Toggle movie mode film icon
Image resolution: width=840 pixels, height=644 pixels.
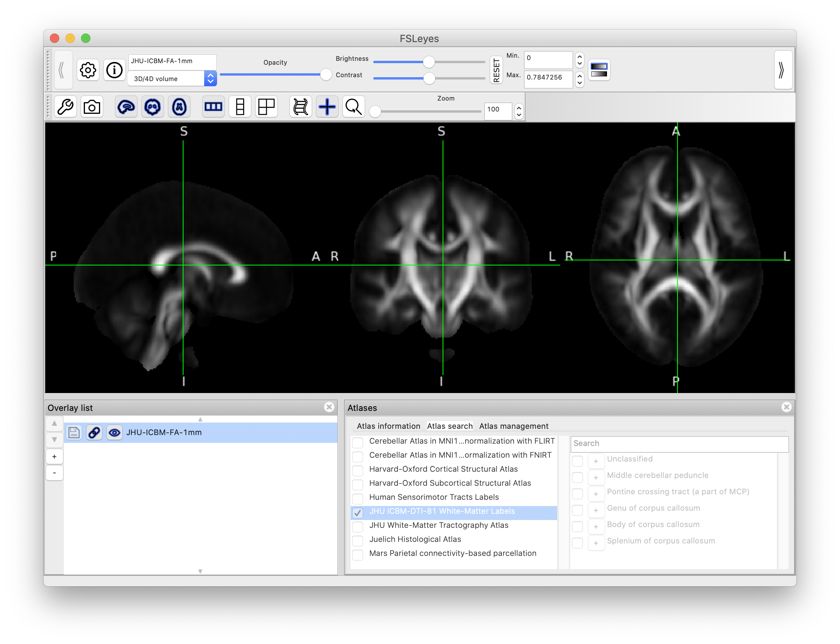click(x=300, y=107)
